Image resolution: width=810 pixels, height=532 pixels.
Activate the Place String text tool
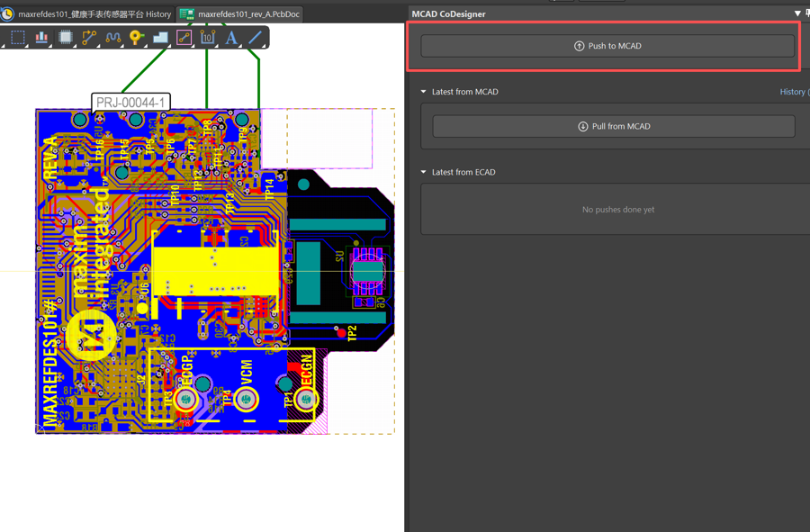(231, 37)
